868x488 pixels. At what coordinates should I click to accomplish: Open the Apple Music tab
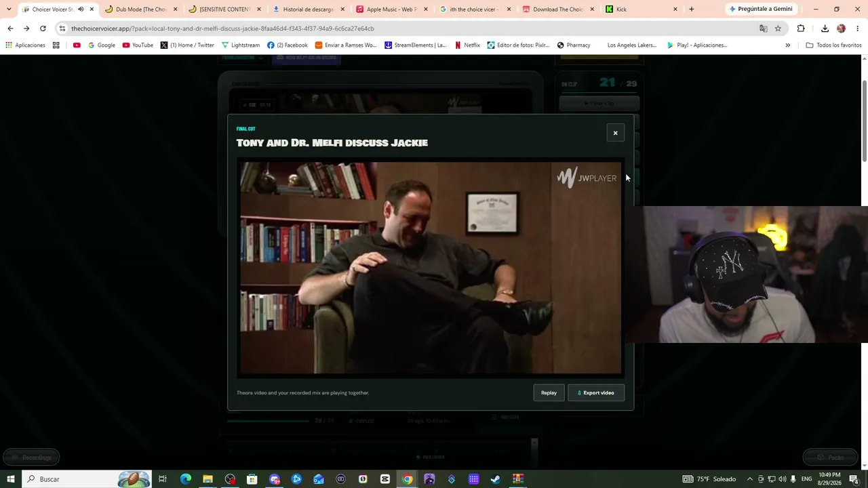coord(392,9)
